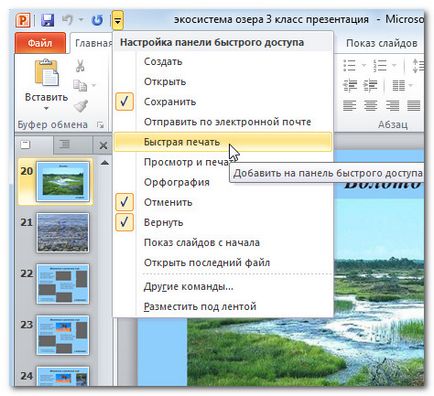Click the bulleted list icon
This screenshot has width=434, height=396.
349,66
